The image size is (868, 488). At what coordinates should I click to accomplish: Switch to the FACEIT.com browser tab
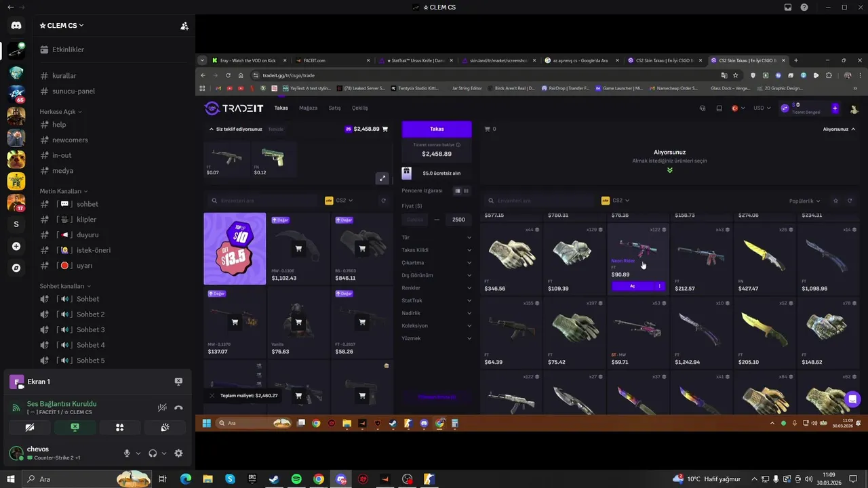pos(331,60)
